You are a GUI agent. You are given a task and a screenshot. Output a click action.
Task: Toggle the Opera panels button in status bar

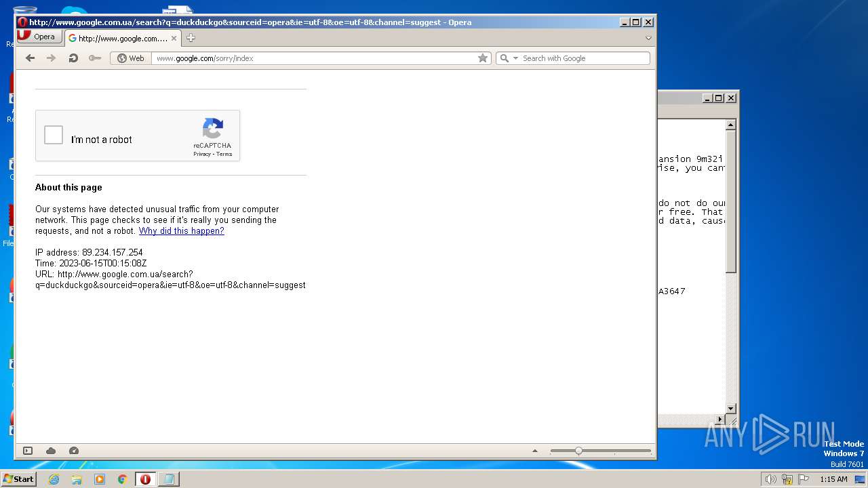tap(28, 451)
